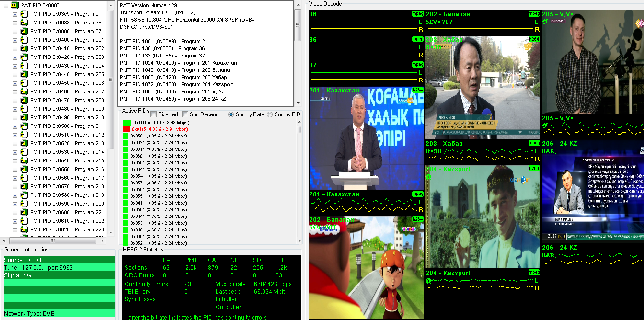Viewport: 644px width, 320px height.
Task: Click the program 37 audio level meter
Action: (x=367, y=73)
